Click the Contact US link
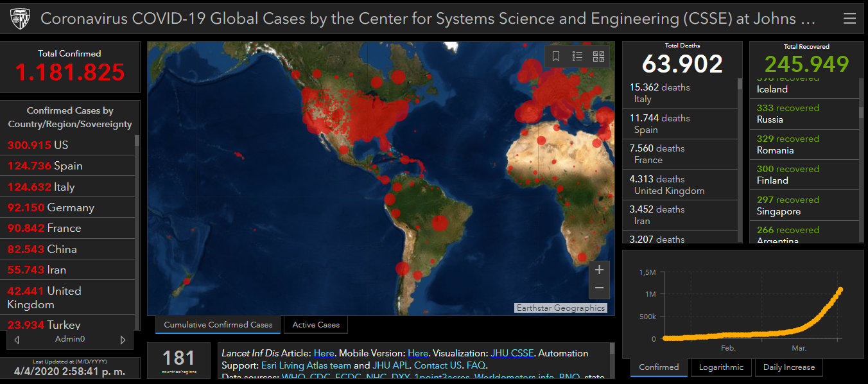 pos(438,365)
